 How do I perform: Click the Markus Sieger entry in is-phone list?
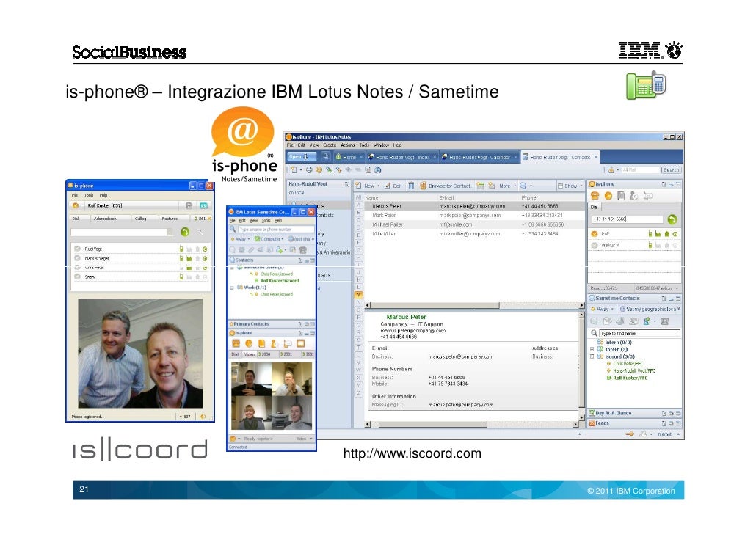click(x=141, y=258)
